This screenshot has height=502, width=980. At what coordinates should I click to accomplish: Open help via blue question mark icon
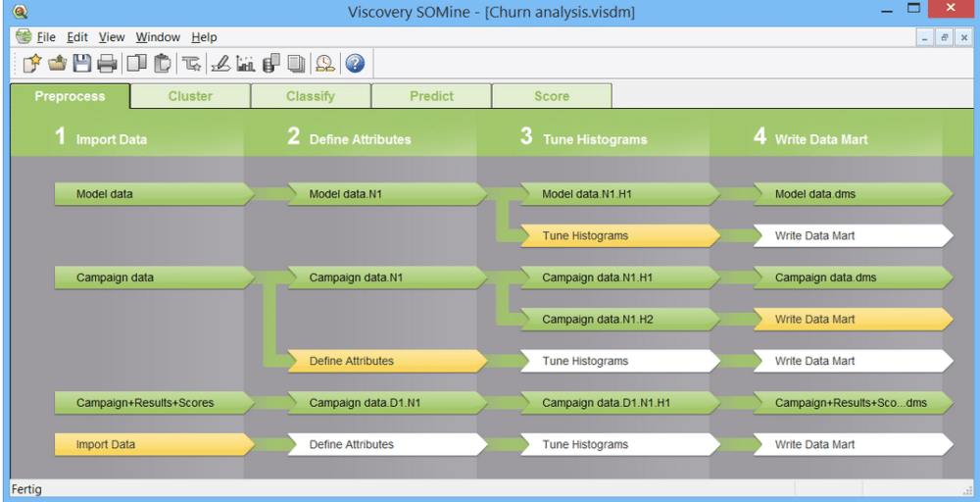355,64
